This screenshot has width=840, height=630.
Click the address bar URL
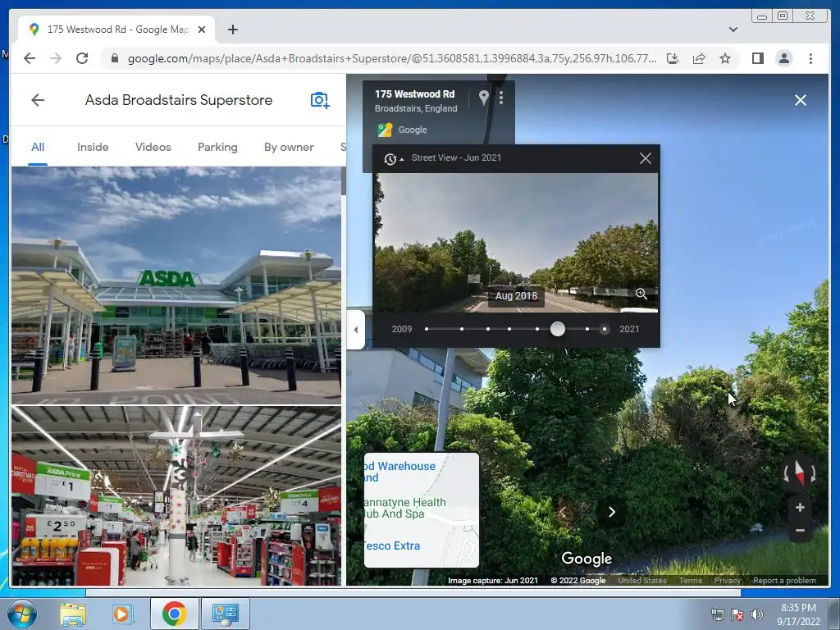coord(391,58)
